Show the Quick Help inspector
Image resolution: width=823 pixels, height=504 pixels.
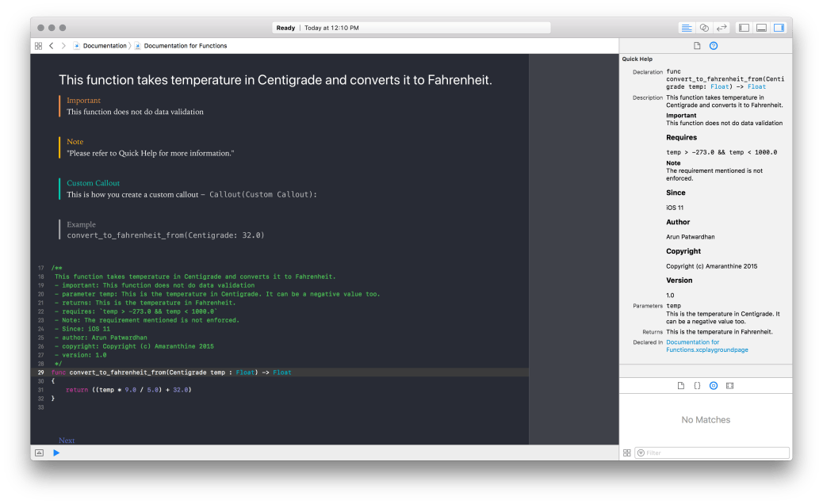[x=714, y=46]
